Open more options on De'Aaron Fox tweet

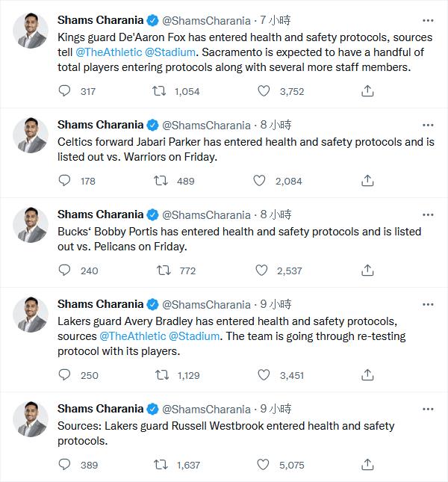click(x=428, y=20)
